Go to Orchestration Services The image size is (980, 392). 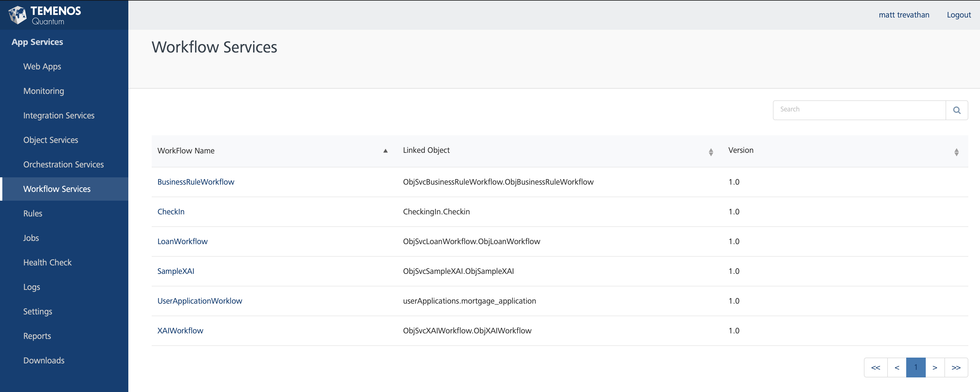63,164
